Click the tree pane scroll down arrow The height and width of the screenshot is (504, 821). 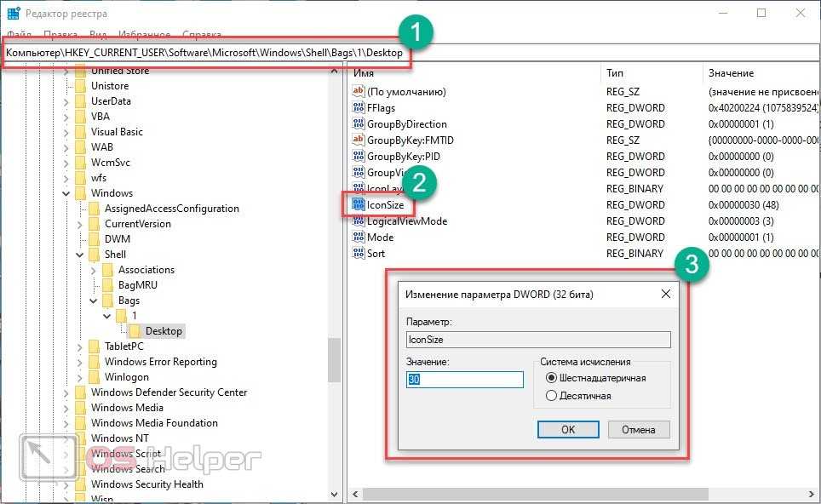tap(334, 494)
